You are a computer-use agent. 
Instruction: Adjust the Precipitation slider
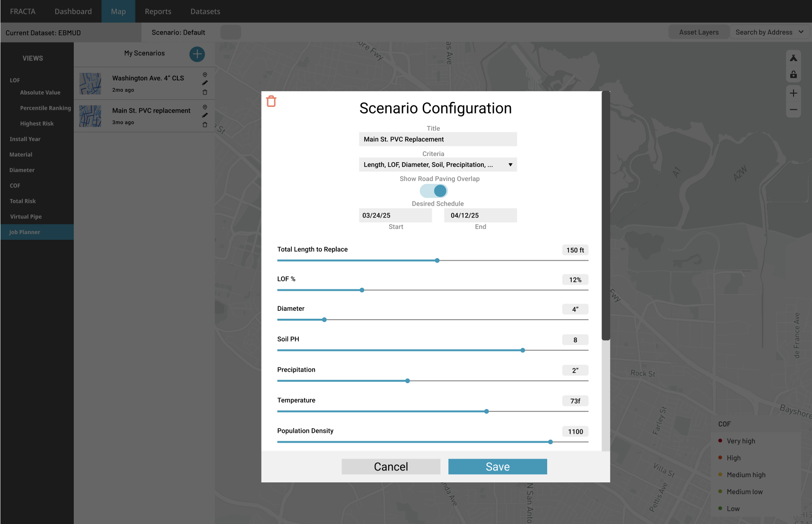[x=408, y=381]
